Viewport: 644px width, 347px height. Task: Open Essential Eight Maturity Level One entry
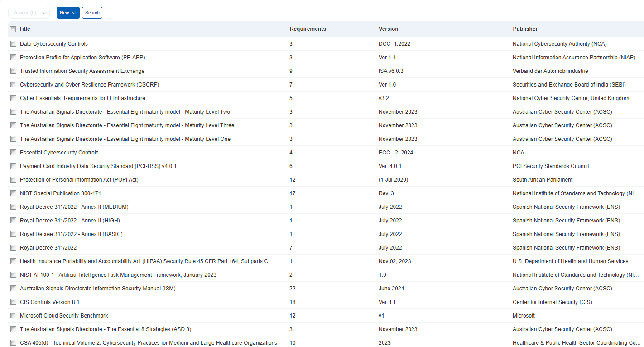(125, 139)
